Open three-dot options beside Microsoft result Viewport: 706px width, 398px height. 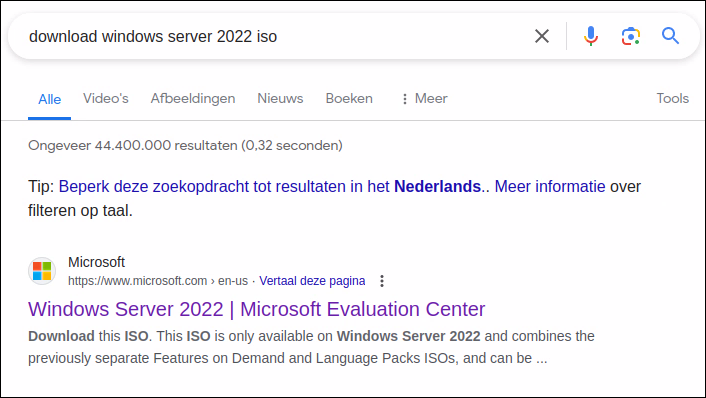(x=382, y=281)
